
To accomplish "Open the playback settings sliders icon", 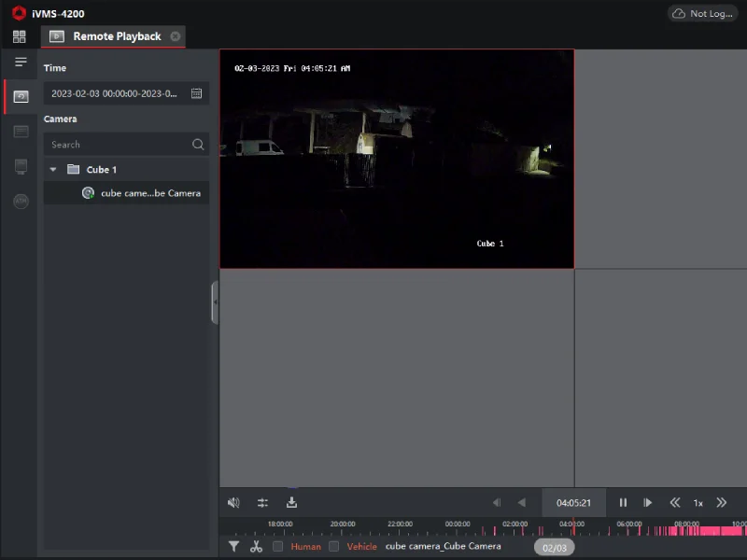I will pyautogui.click(x=262, y=503).
